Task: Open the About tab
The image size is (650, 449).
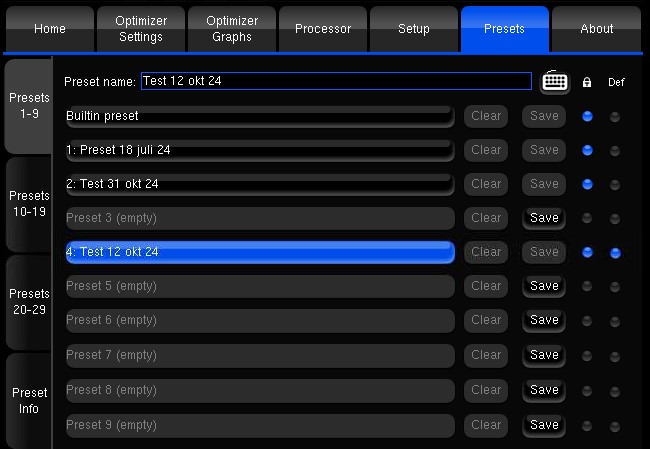Action: coord(597,29)
